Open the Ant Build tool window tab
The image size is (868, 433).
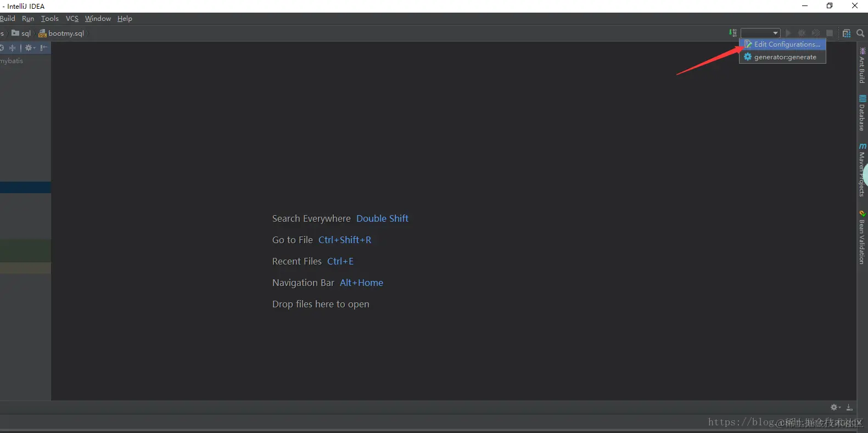(x=862, y=65)
